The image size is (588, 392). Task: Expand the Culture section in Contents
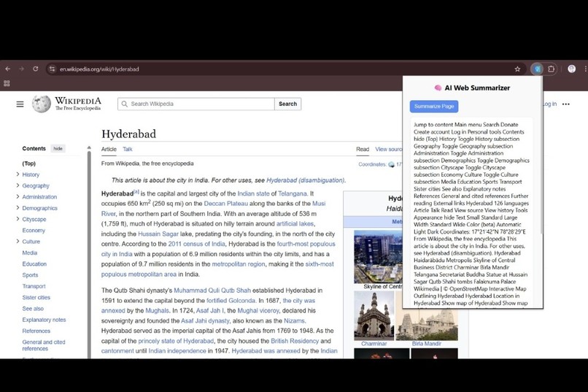pos(18,241)
